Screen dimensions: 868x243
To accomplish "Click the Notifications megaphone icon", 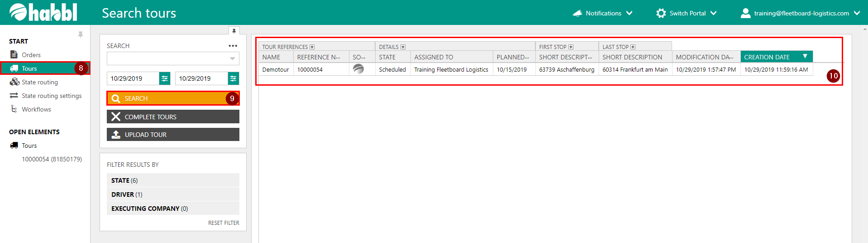I will click(x=577, y=13).
